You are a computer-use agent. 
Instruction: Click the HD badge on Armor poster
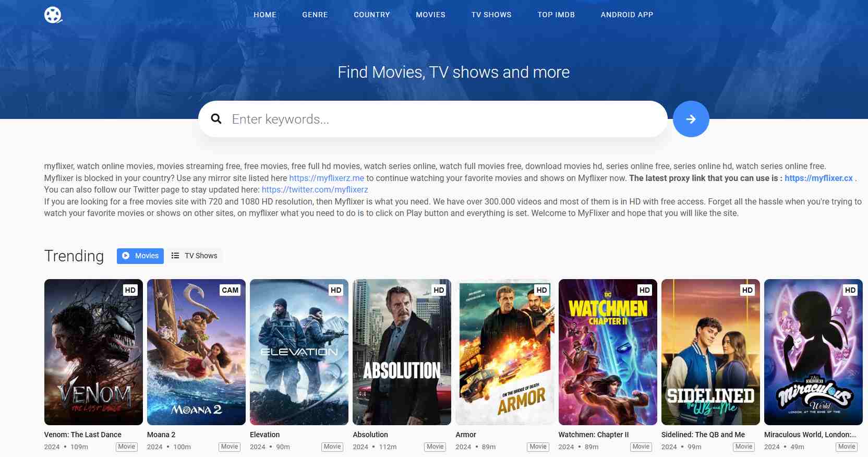pyautogui.click(x=541, y=290)
